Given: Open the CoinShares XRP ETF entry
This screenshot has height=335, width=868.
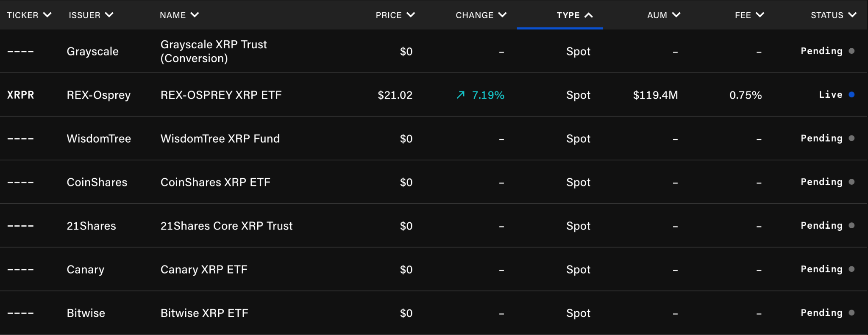Looking at the screenshot, I should pyautogui.click(x=215, y=182).
